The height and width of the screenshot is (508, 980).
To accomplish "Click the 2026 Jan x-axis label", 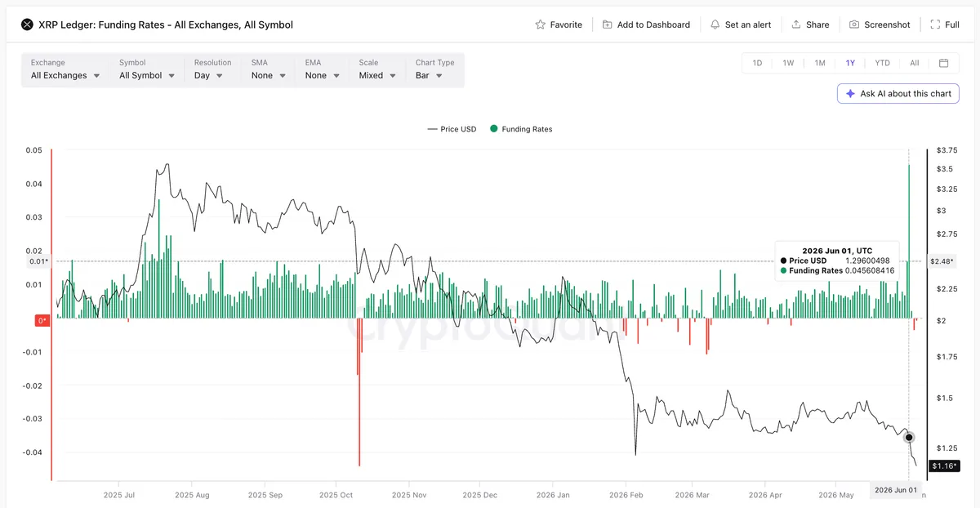I will (553, 495).
